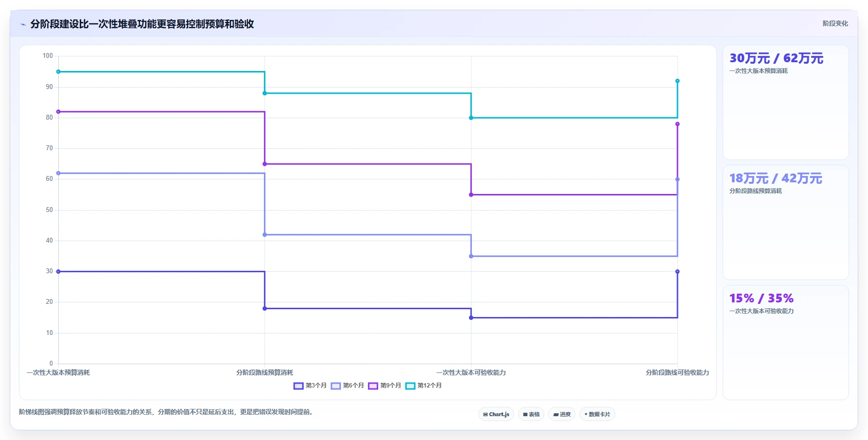Click the 一次性大版本预算消耗 x-axis label
Viewport: 868px width, 440px height.
[58, 373]
